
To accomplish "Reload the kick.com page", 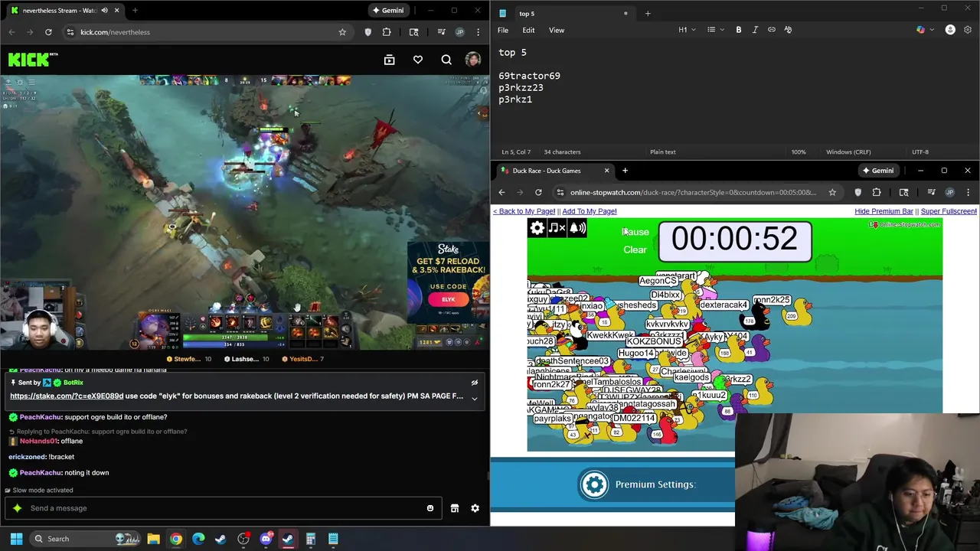I will (48, 32).
